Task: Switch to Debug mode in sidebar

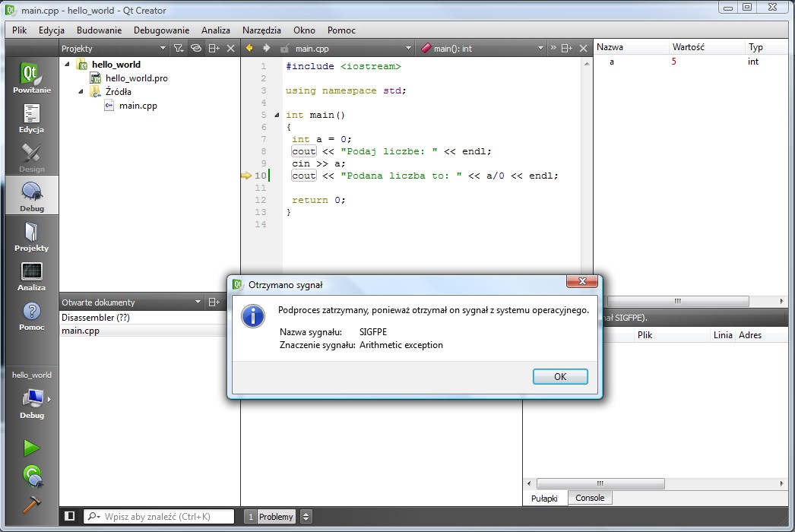Action: (31, 197)
